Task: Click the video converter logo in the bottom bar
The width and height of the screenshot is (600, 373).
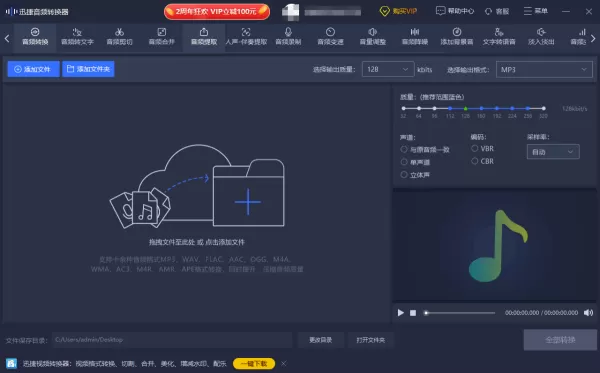Action: pyautogui.click(x=11, y=363)
